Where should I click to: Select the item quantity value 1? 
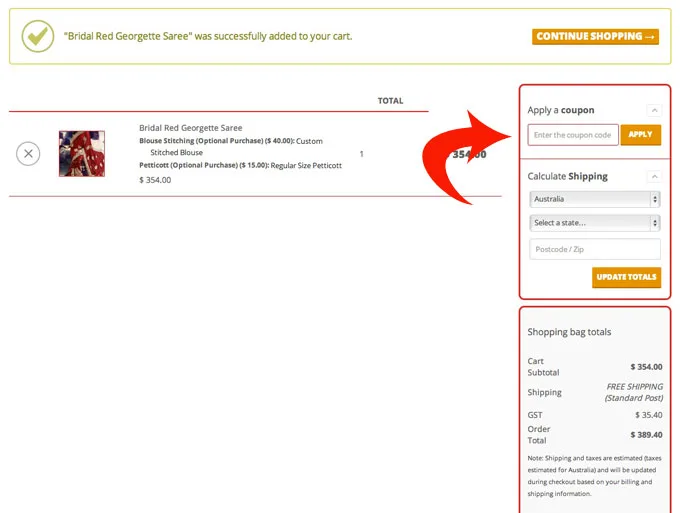361,154
